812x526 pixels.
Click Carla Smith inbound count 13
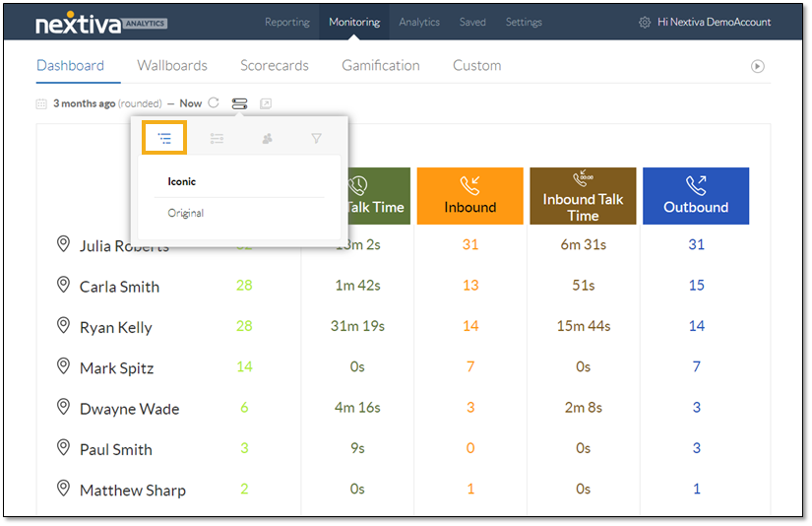pyautogui.click(x=470, y=285)
